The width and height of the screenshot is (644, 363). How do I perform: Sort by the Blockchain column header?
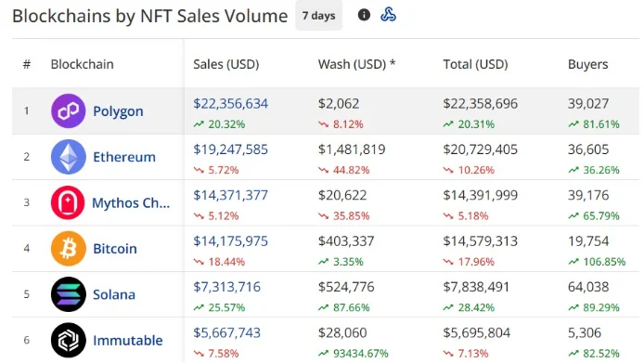click(x=83, y=64)
